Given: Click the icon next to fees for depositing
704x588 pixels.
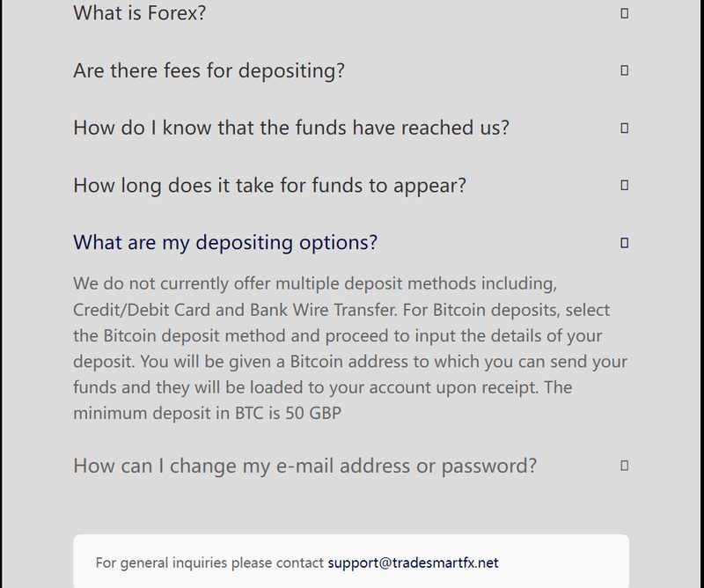Looking at the screenshot, I should coord(624,70).
